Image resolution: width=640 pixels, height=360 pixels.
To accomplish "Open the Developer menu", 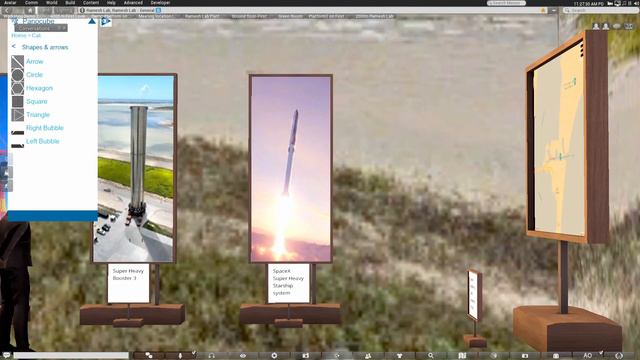I will tap(160, 2).
